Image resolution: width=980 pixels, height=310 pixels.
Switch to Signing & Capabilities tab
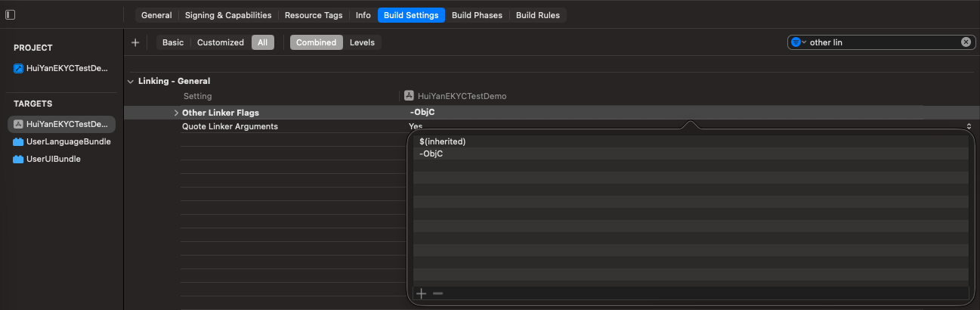228,15
